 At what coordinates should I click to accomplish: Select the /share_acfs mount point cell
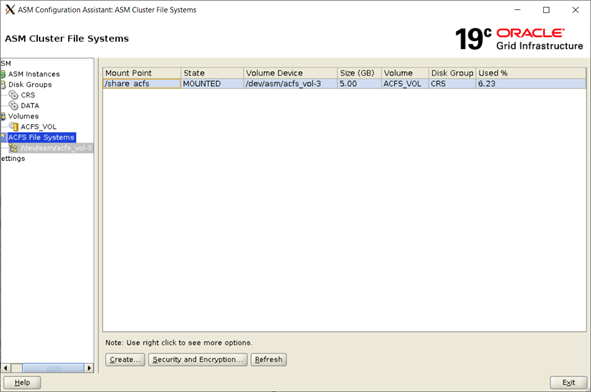tap(142, 84)
